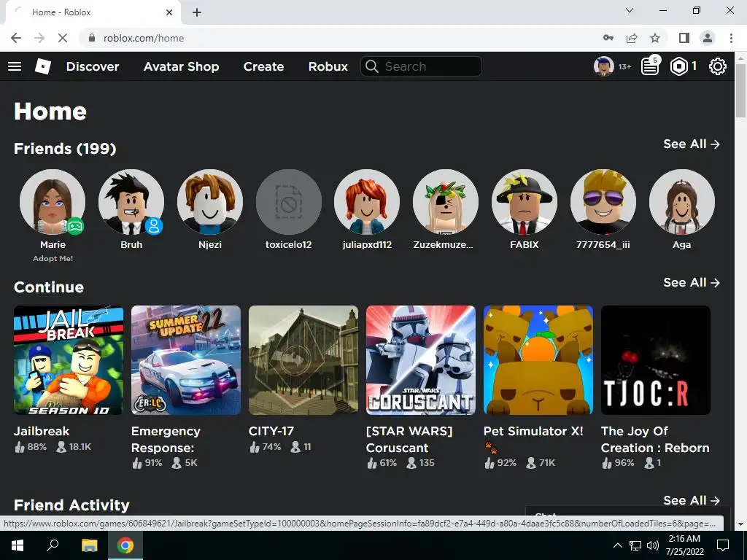Click the browser forward arrow
The height and width of the screenshot is (560, 747).
click(x=39, y=38)
